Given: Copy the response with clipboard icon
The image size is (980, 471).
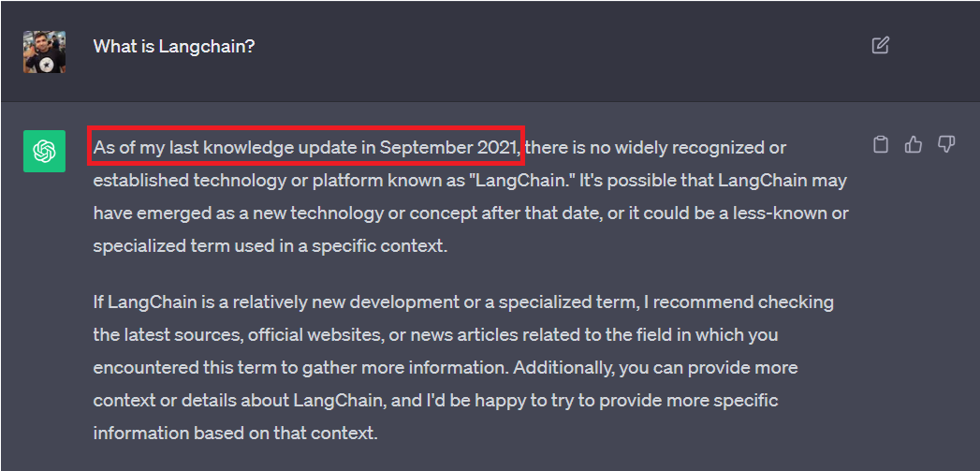Looking at the screenshot, I should pos(880,145).
